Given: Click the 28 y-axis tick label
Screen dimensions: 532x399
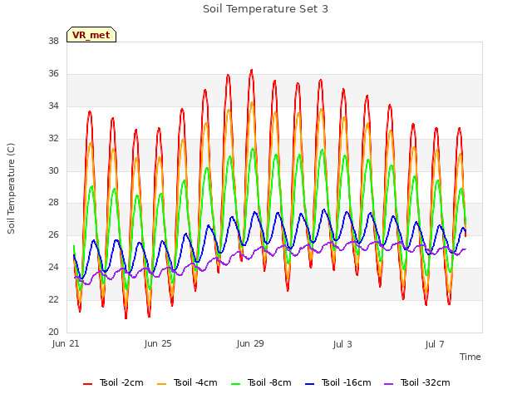Looking at the screenshot, I should coord(53,203).
